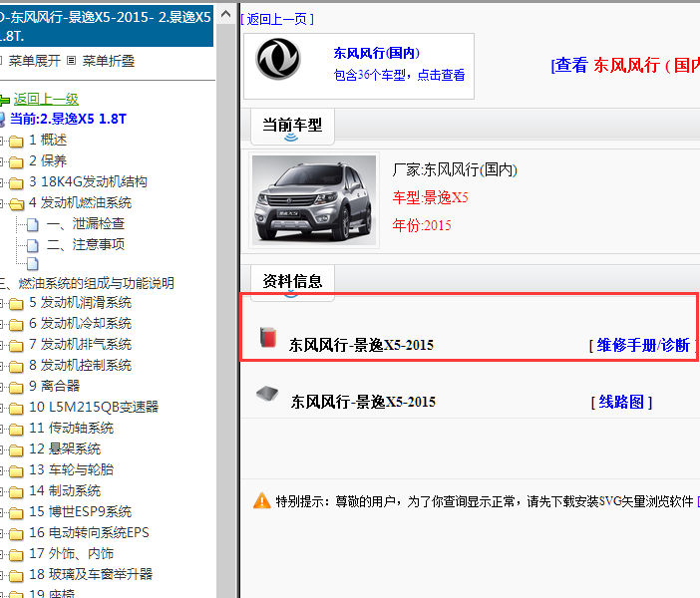Viewport: 700px width, 598px height.
Task: Click the Dongfeng brand logo image
Action: (278, 59)
